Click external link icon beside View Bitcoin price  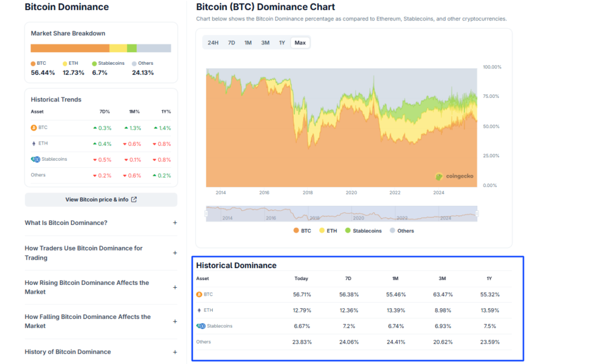tap(134, 200)
